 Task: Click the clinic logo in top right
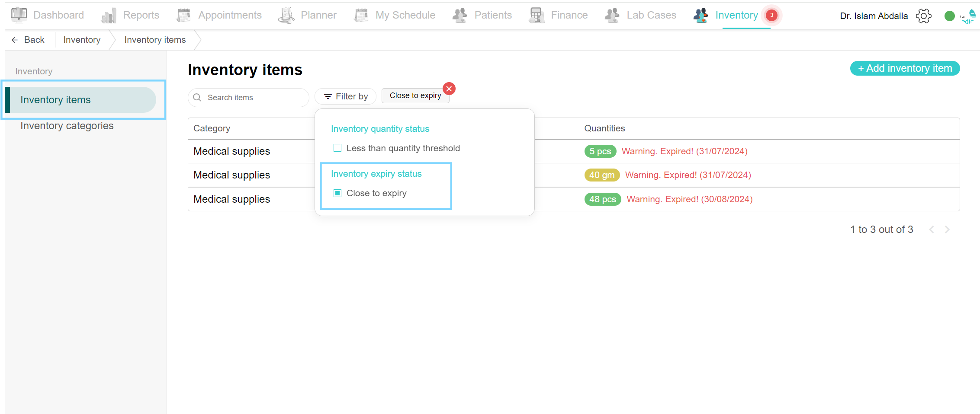pos(968,16)
